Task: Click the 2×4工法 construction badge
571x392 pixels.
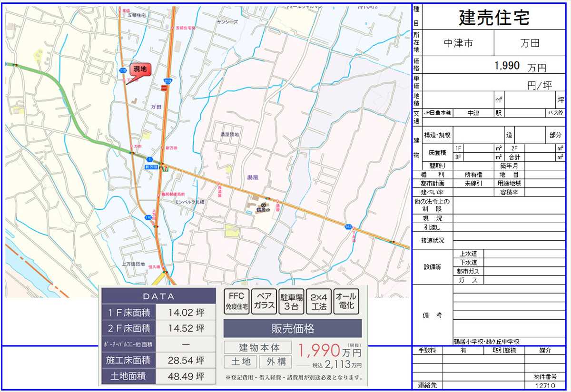Action: [318, 301]
